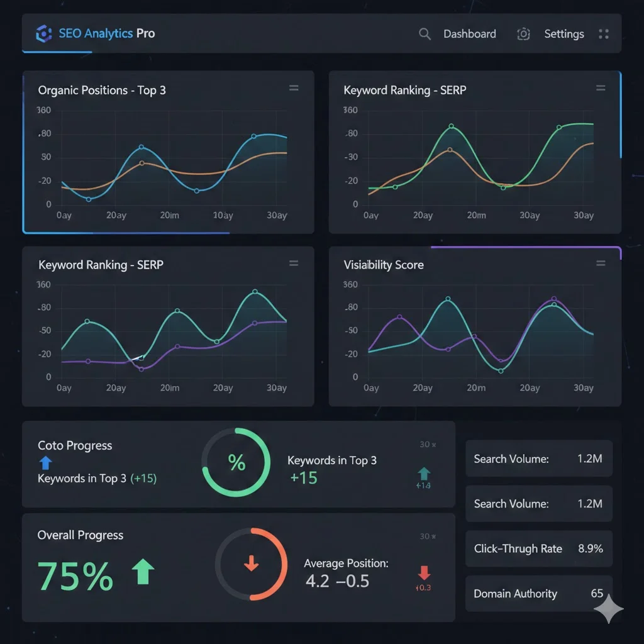644x644 pixels.
Task: Open search with the magnifier icon
Action: pyautogui.click(x=425, y=34)
